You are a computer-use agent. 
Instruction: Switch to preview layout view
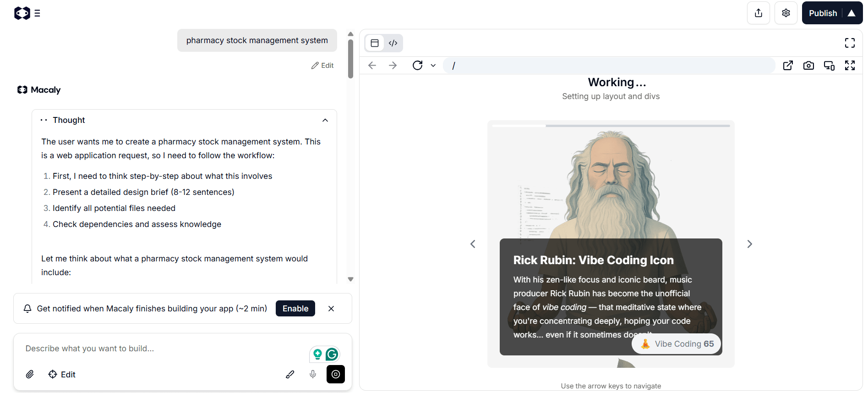click(x=375, y=43)
